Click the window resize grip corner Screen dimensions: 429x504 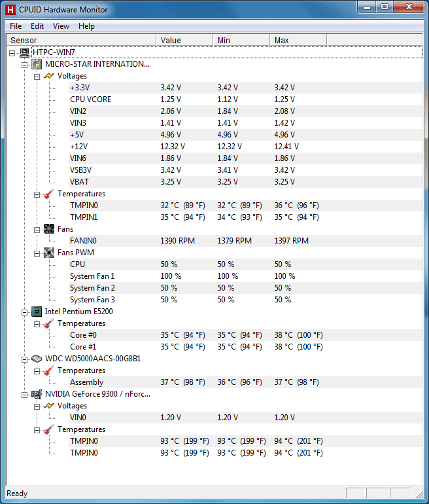419,494
